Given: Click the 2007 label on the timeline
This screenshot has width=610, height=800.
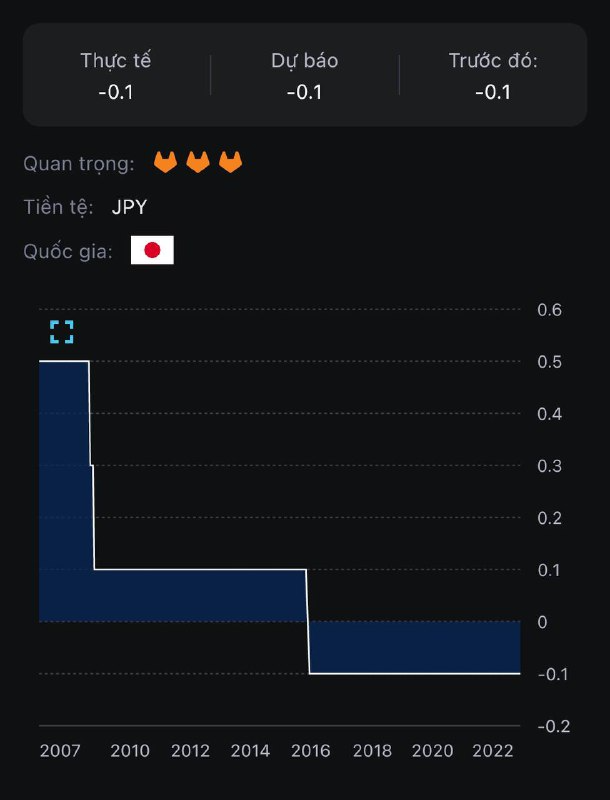Looking at the screenshot, I should tap(59, 751).
